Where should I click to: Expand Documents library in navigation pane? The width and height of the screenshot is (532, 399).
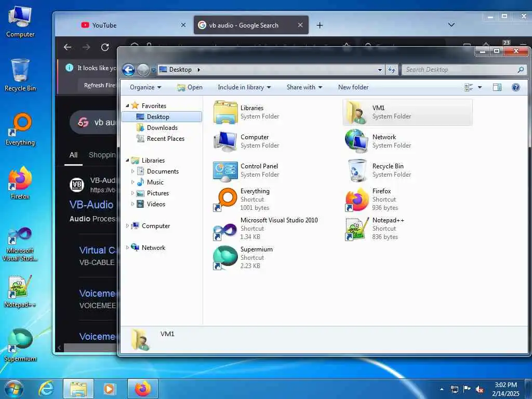[132, 171]
